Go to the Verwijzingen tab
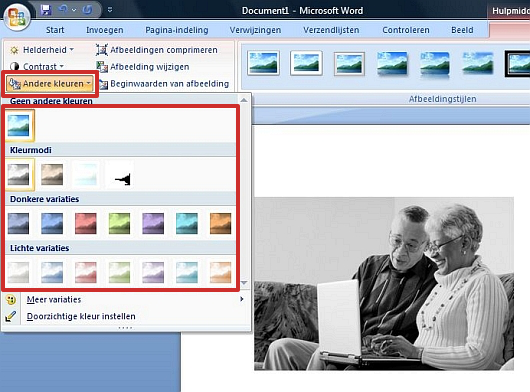Screen dimensions: 530x392 tap(255, 30)
